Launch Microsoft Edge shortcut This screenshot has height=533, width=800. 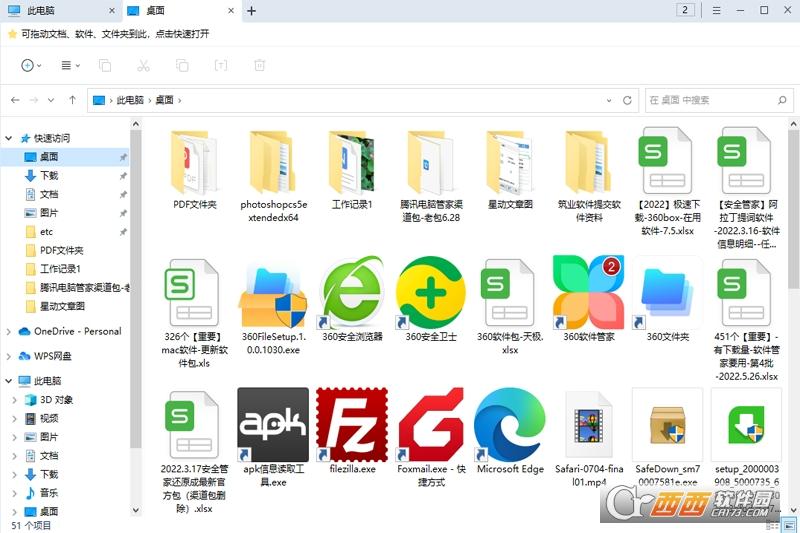(x=510, y=424)
